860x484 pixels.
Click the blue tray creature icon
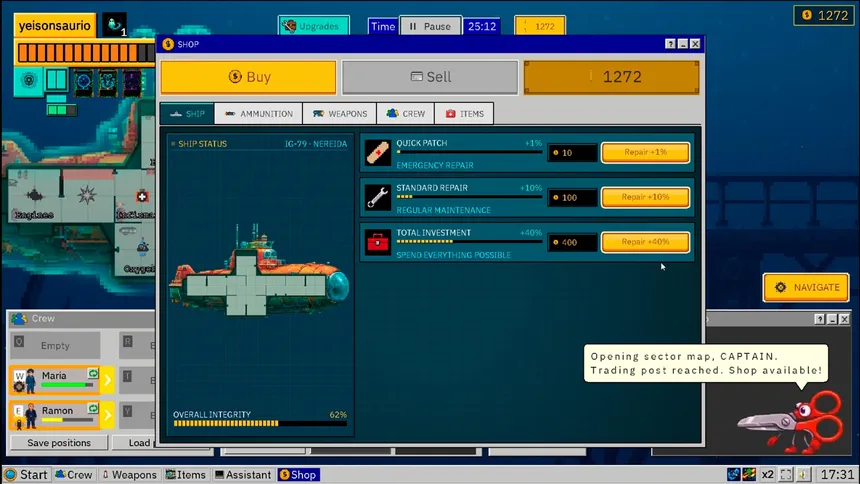(x=734, y=474)
